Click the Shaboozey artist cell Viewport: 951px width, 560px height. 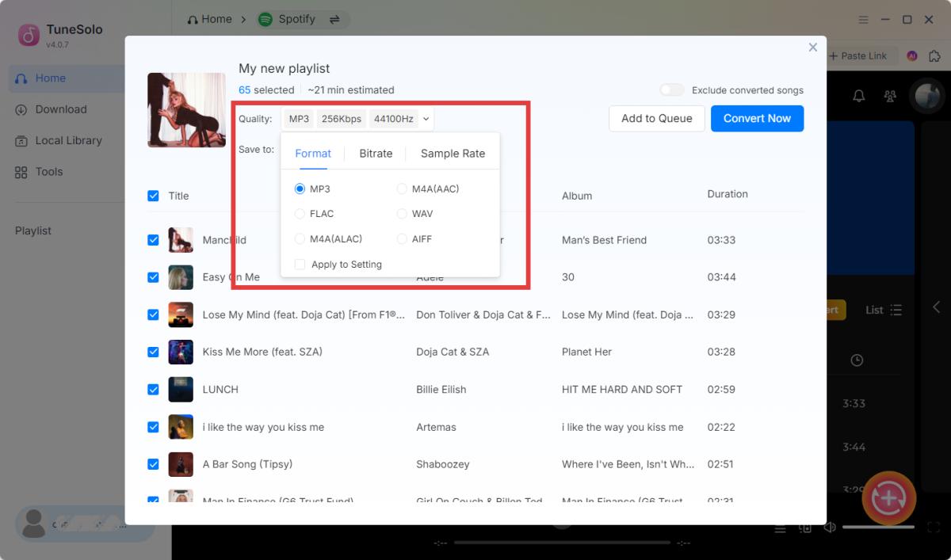(443, 464)
